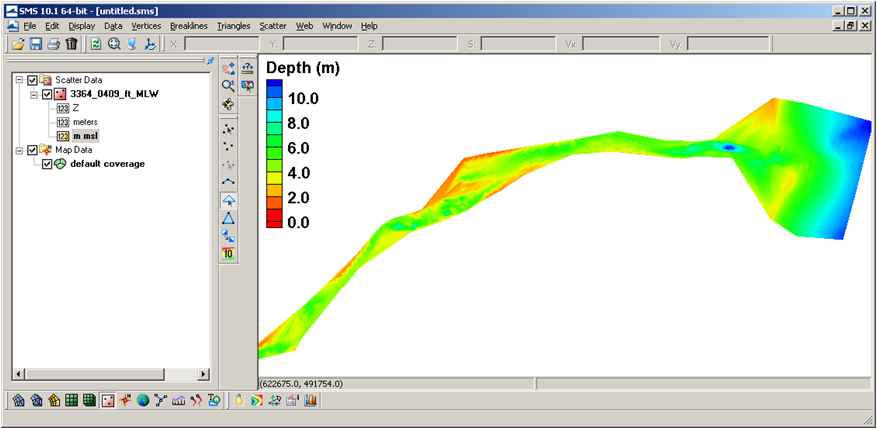
Task: Click the Depth (m) color legend bar
Action: tap(274, 154)
